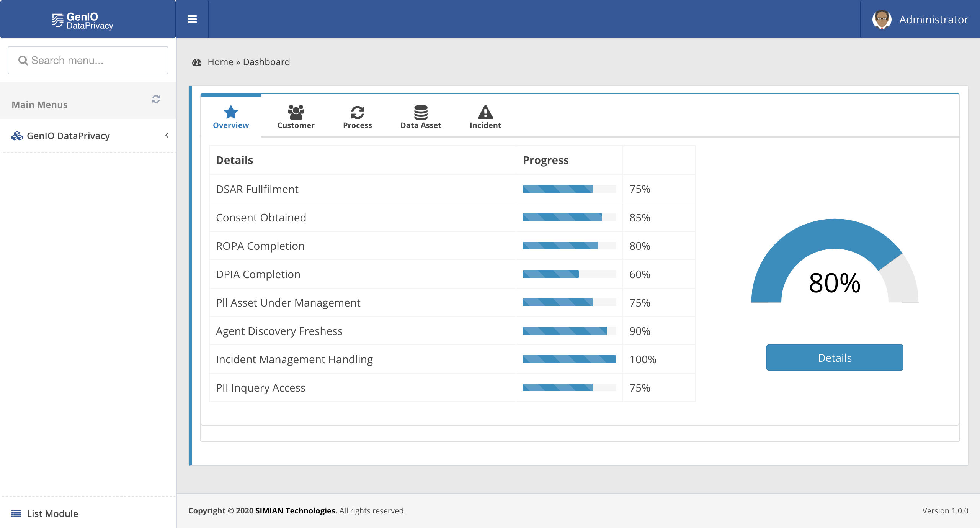Viewport: 980px width, 528px height.
Task: Click the Process refresh-arrows icon
Action: pos(358,112)
